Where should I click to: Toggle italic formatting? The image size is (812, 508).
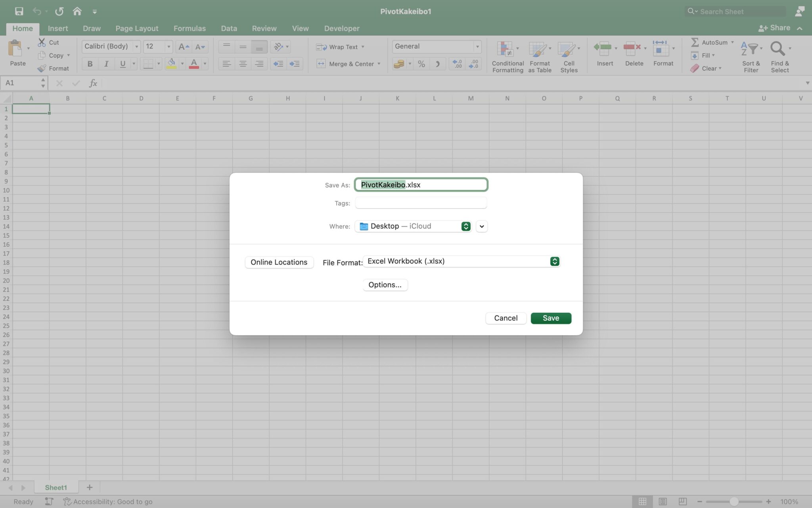(x=106, y=63)
